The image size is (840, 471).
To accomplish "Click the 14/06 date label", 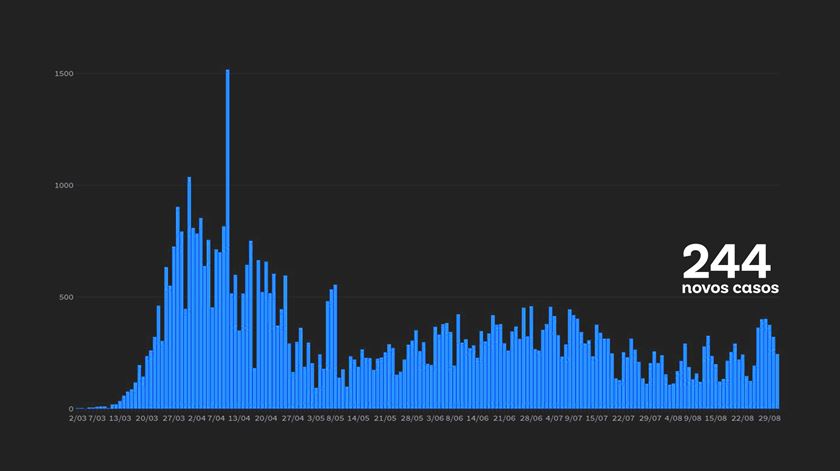I will coord(477,418).
